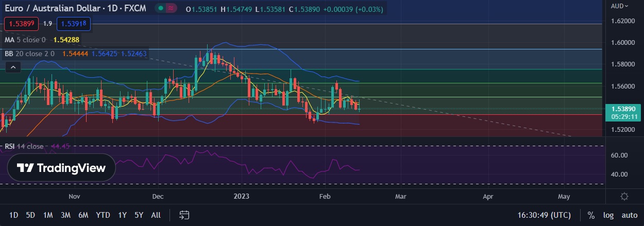Viewport: 644px width, 226px height.
Task: Select the BB 20 close indicator legend
Action: click(31, 53)
